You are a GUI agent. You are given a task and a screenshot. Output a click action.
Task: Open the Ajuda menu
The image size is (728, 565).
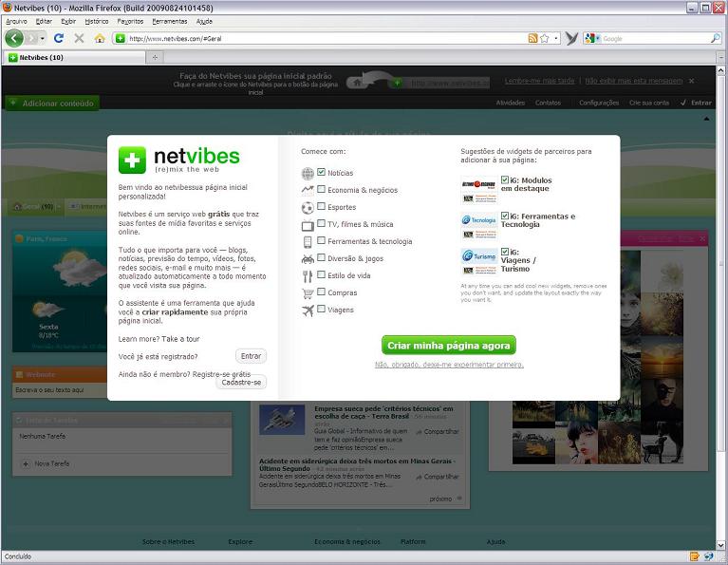click(x=204, y=22)
